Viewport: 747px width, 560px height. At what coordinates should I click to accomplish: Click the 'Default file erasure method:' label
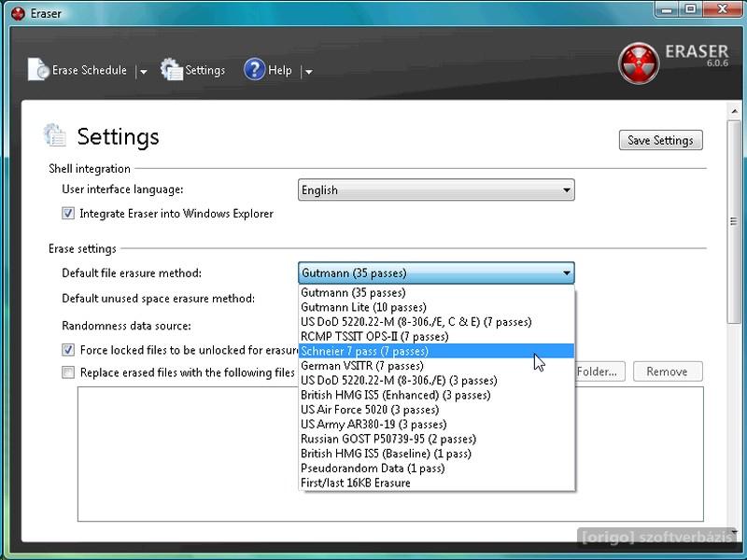pyautogui.click(x=132, y=273)
